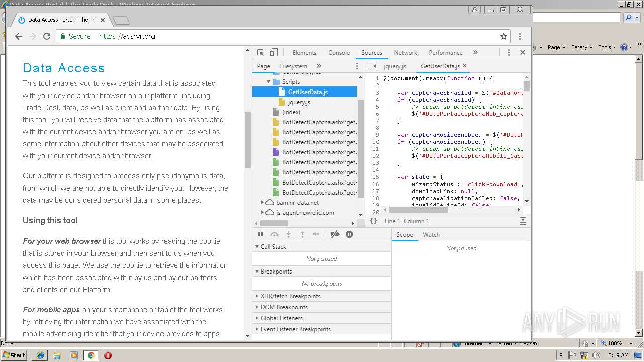This screenshot has height=362, width=644.
Task: Activate the inspect element picker icon
Action: pyautogui.click(x=260, y=52)
